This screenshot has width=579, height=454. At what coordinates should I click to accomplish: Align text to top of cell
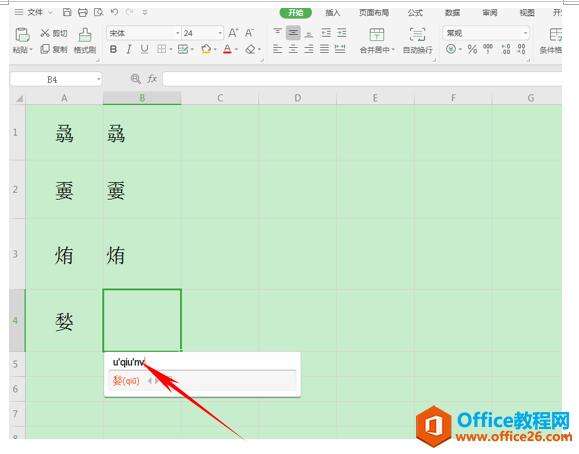(278, 33)
